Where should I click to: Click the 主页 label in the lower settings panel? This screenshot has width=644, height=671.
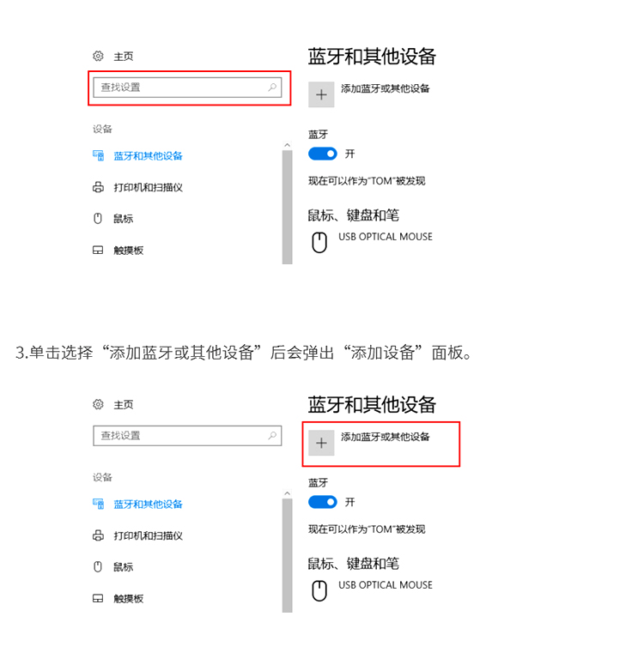coord(124,404)
